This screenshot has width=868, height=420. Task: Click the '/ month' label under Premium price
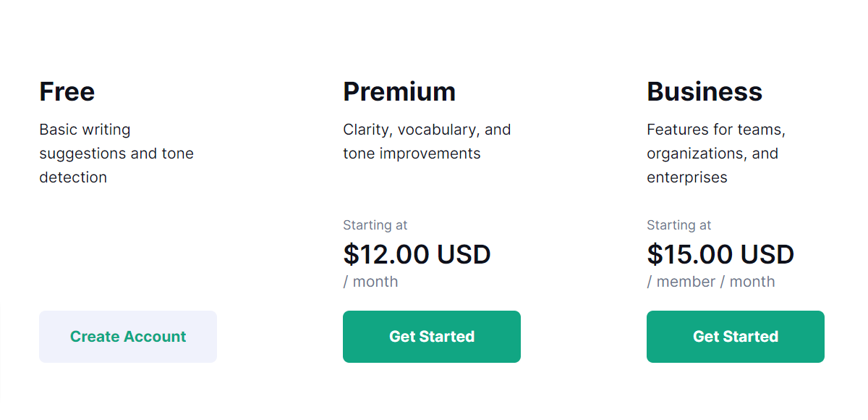tap(371, 282)
